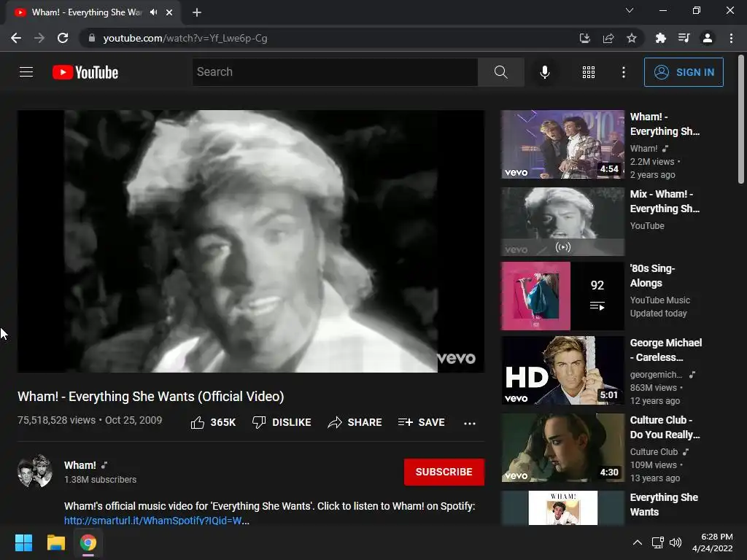The image size is (747, 560).
Task: Subscribe to the Wham! channel
Action: coord(444,472)
